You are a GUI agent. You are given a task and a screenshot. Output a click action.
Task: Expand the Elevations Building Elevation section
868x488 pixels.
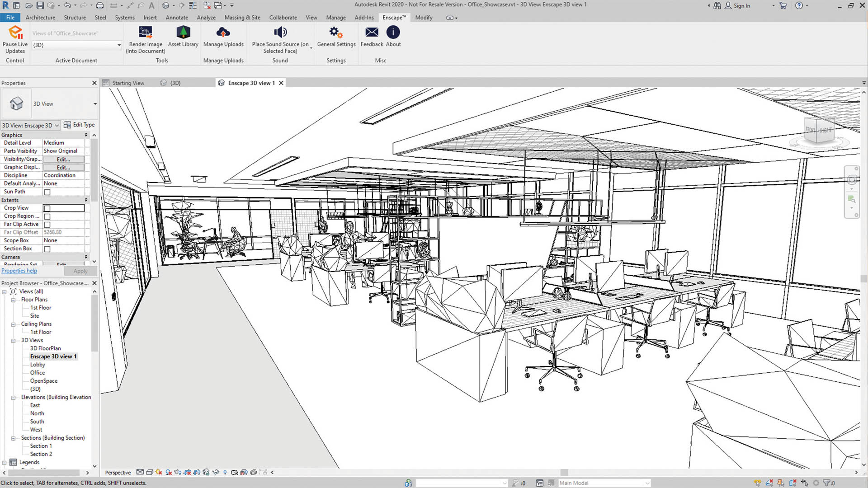pyautogui.click(x=13, y=398)
